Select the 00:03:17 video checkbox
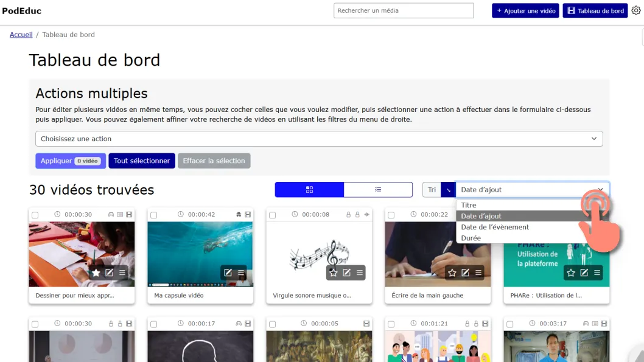Viewport: 644px width, 362px height. point(509,324)
